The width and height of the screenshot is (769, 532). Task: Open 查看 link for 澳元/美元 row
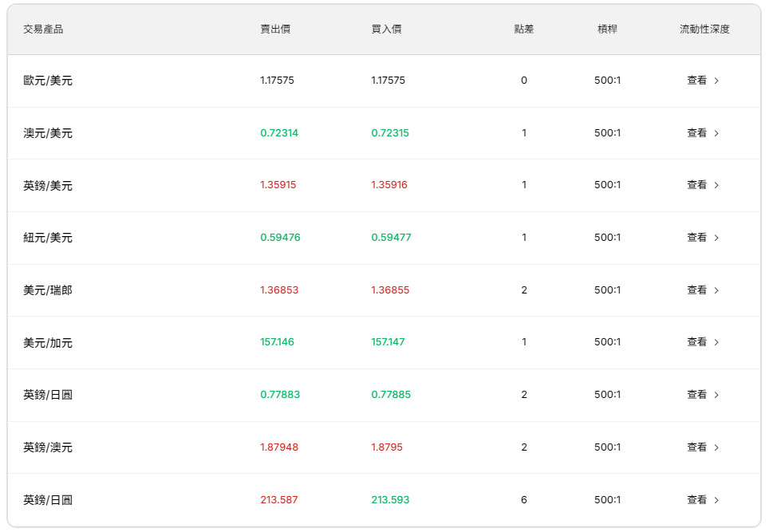tap(703, 133)
